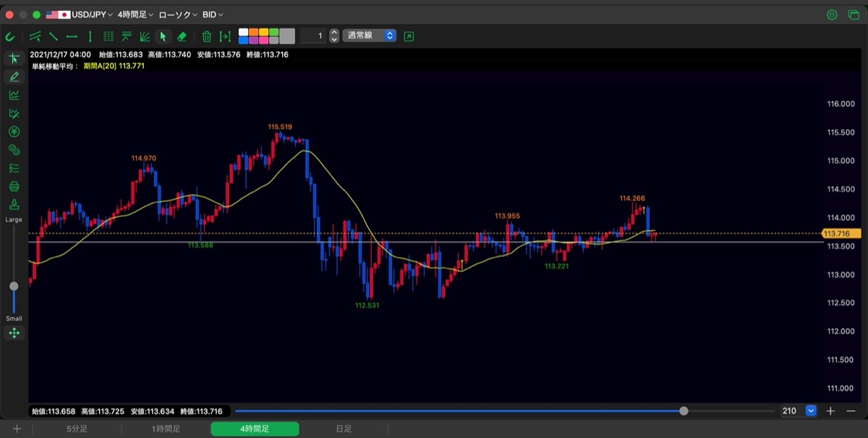Click the line width stepper arrows

(334, 36)
